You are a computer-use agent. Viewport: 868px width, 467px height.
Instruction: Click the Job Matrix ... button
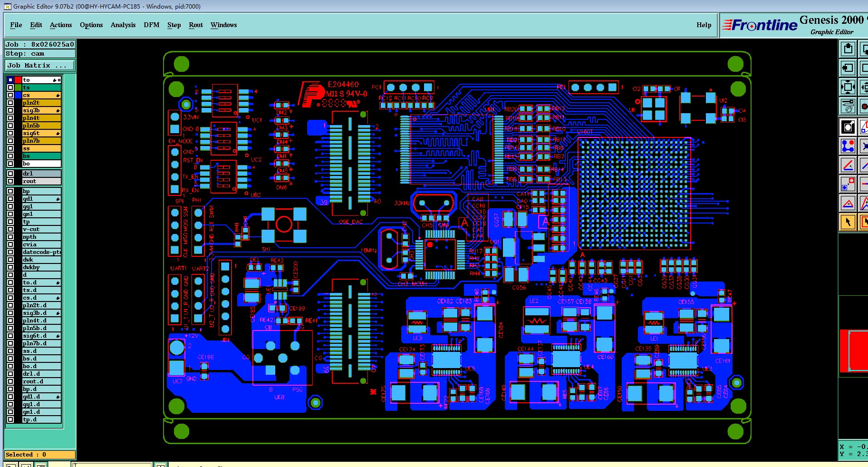coord(40,66)
